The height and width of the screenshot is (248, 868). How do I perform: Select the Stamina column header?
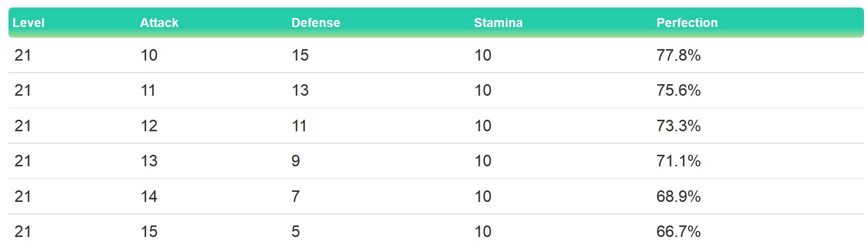[498, 23]
